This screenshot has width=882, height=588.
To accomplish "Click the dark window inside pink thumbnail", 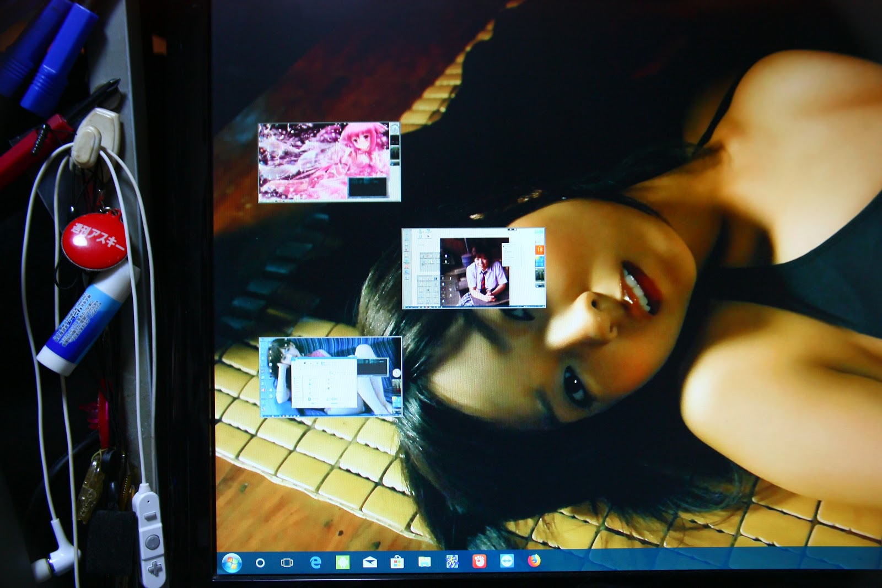I will (x=367, y=187).
